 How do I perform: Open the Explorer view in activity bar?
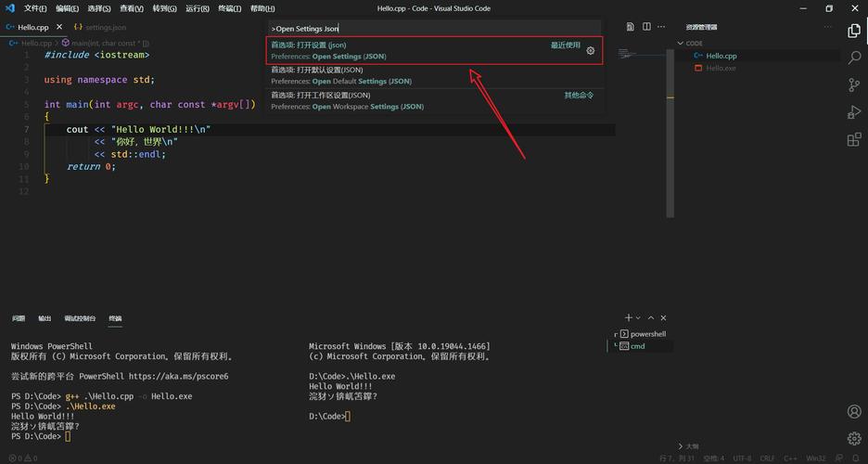click(854, 31)
